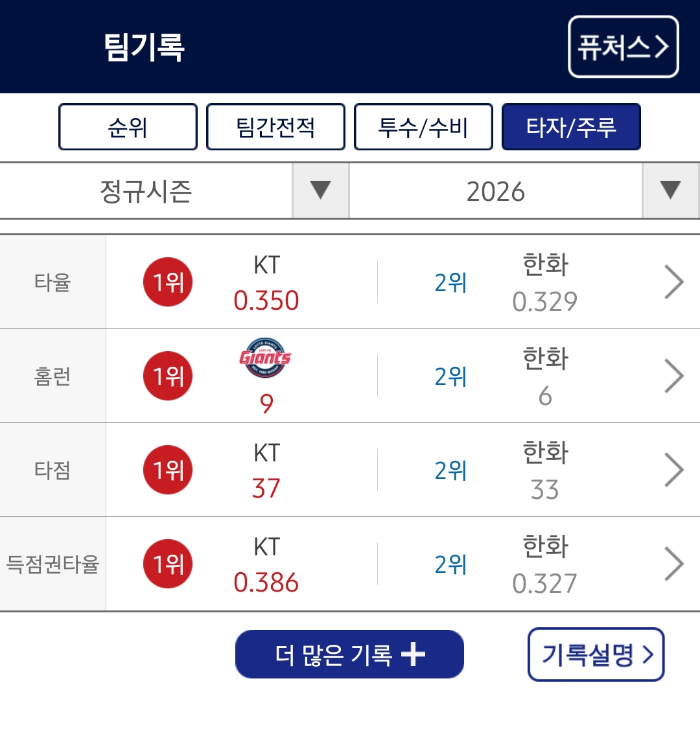700x729 pixels.
Task: Click KT team name in 타율 row
Action: click(266, 265)
